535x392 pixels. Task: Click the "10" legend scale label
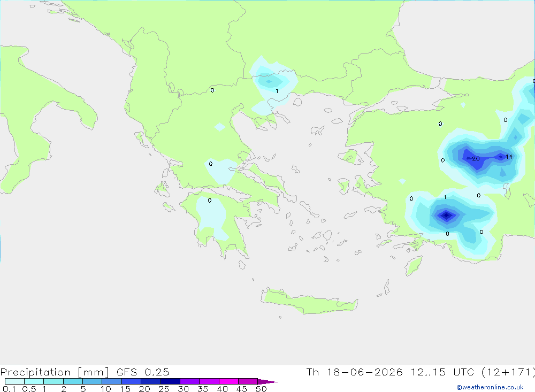click(106, 389)
